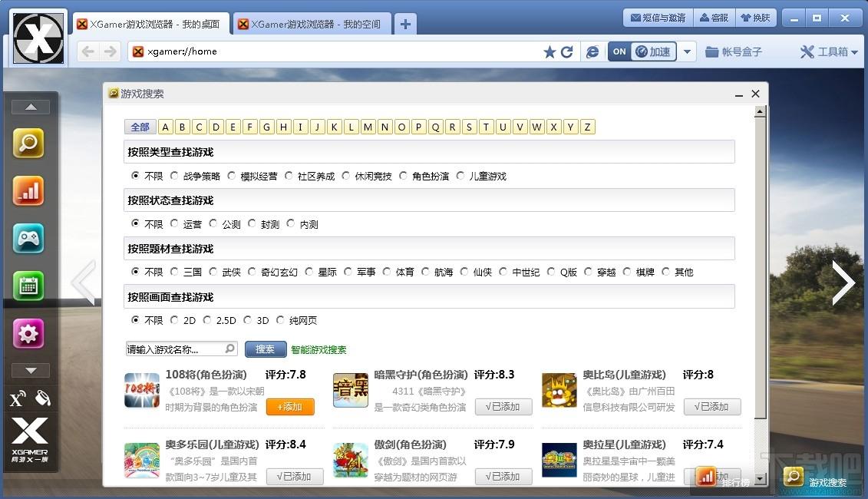Open the 工具箱 toolbox dropdown
868x499 pixels.
point(829,51)
